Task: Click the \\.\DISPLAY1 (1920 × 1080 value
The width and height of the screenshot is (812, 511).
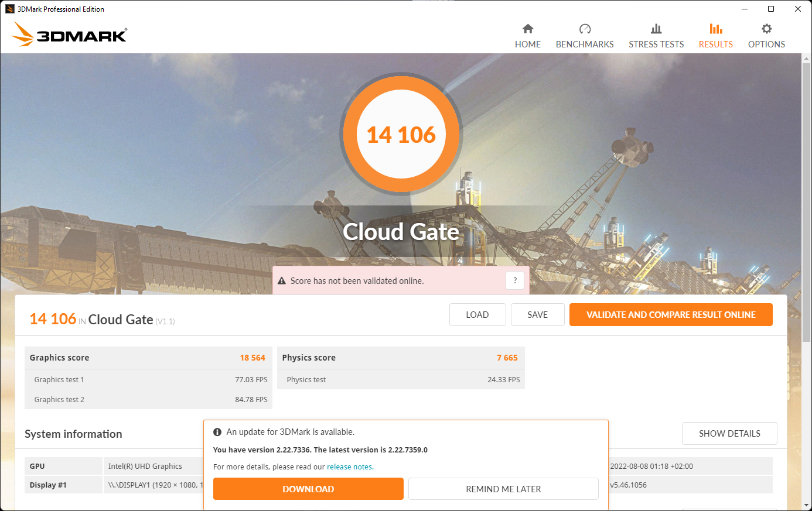Action: (156, 485)
